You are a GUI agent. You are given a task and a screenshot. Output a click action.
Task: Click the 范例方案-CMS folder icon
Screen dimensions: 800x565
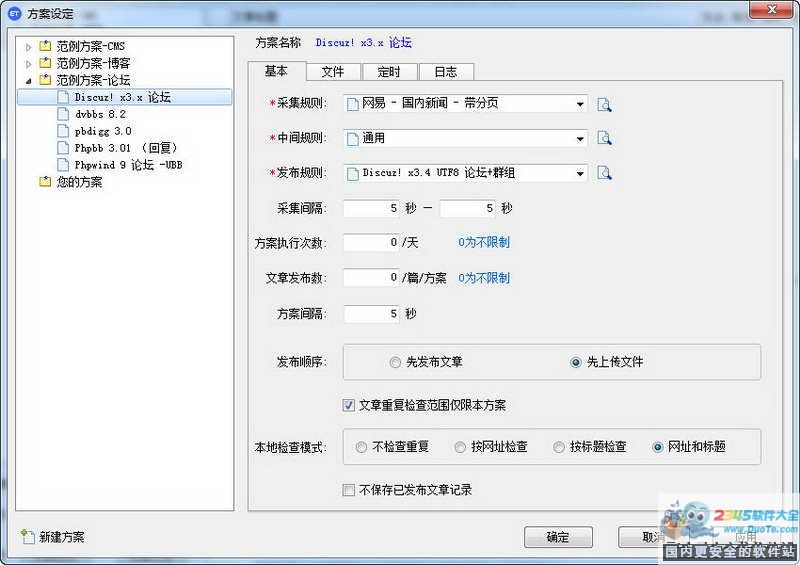45,46
